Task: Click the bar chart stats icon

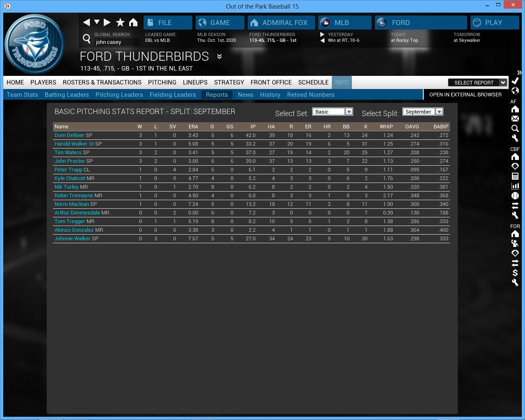Action: click(x=515, y=186)
